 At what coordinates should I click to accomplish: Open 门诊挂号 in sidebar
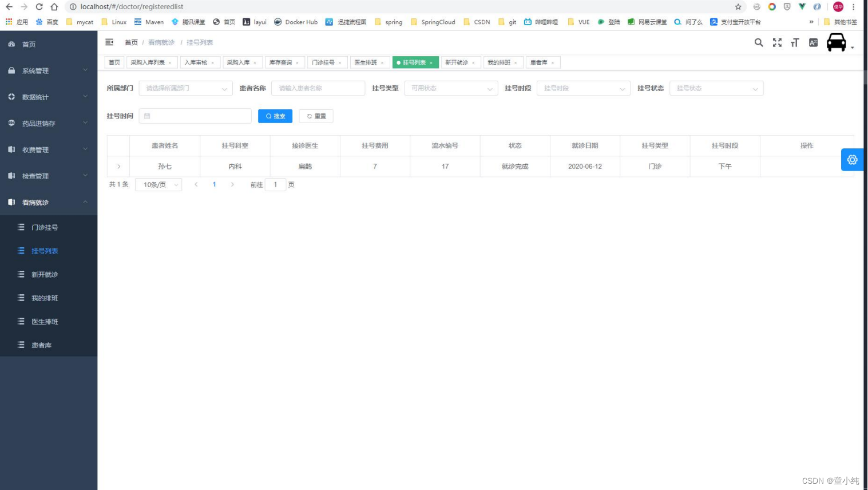(x=49, y=227)
